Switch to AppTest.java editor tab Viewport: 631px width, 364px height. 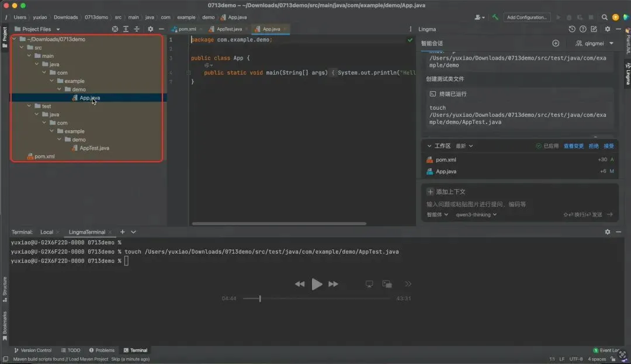point(229,29)
